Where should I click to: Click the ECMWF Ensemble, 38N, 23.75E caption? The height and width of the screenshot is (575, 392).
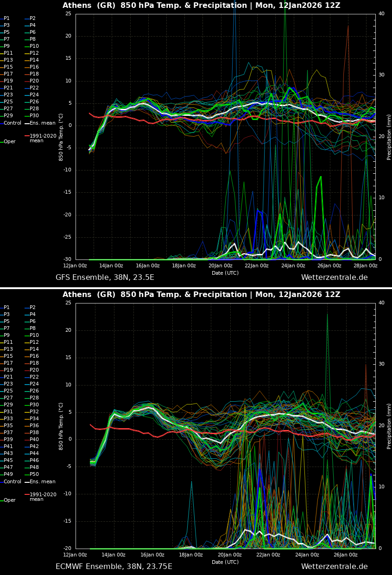[x=114, y=567]
